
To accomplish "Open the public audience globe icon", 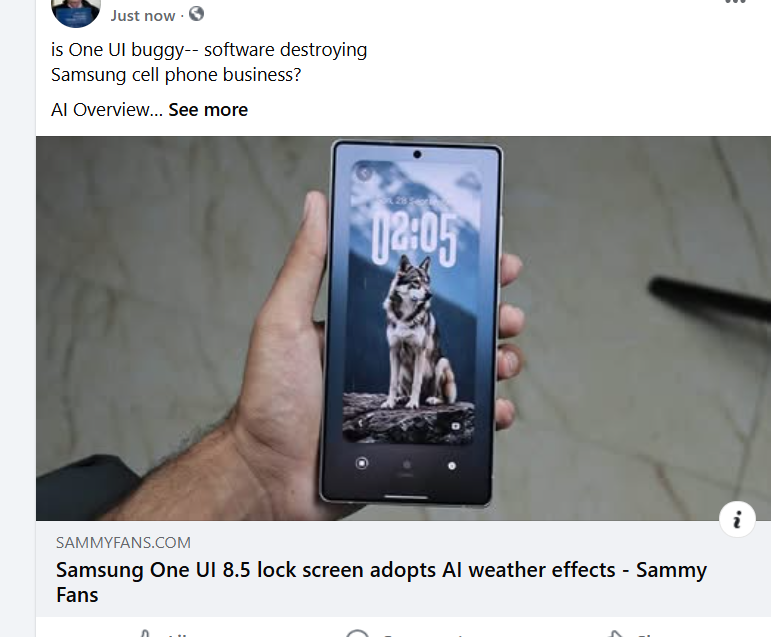I will pyautogui.click(x=196, y=14).
